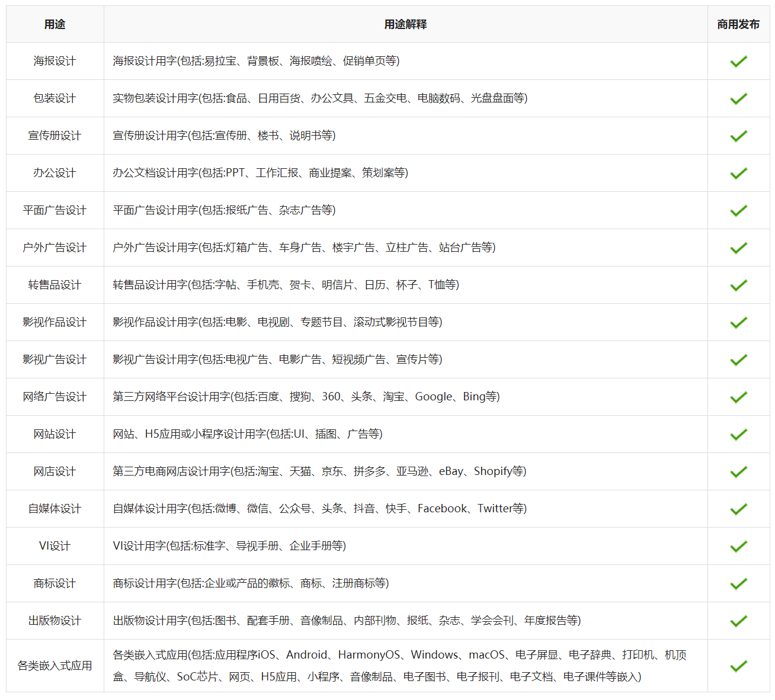775x700 pixels.
Task: Click the green checkmark in the 网站设计 row
Action: [738, 435]
